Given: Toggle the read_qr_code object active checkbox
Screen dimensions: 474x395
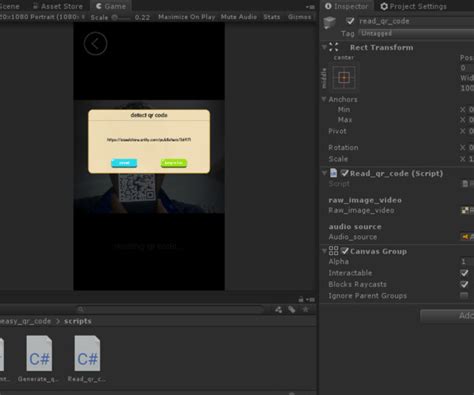Looking at the screenshot, I should [350, 21].
